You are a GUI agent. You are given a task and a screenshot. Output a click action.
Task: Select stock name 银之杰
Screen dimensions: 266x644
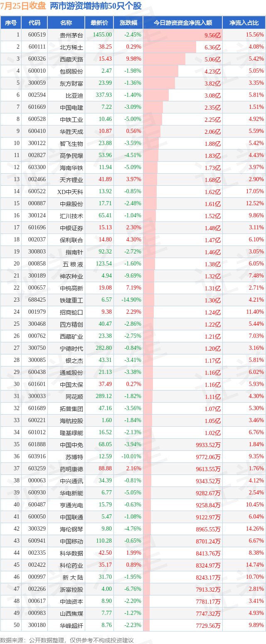pyautogui.click(x=74, y=360)
